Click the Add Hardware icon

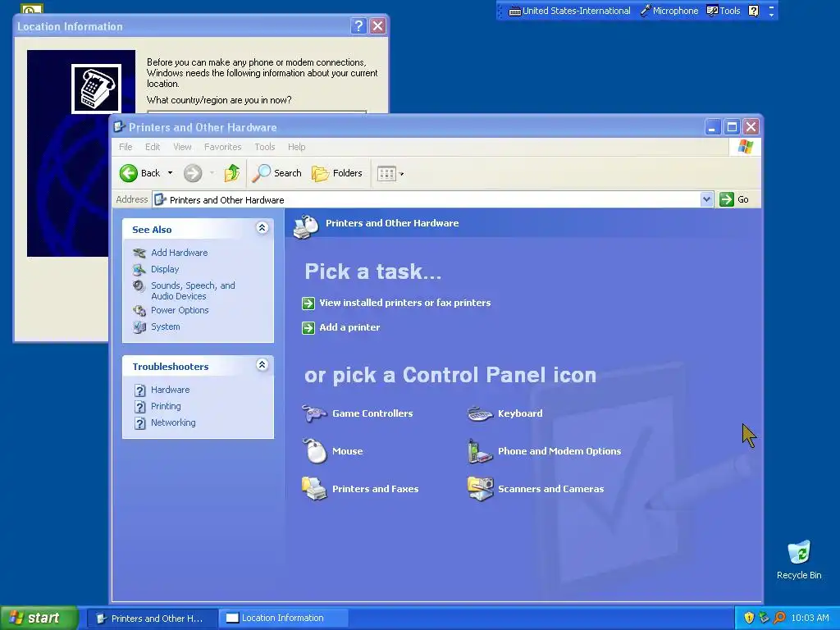click(139, 253)
